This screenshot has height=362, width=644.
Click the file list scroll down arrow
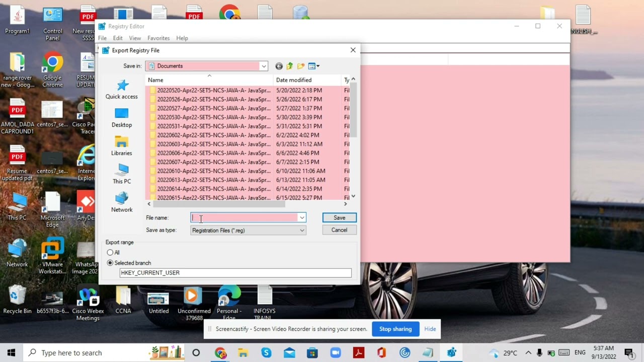point(353,196)
